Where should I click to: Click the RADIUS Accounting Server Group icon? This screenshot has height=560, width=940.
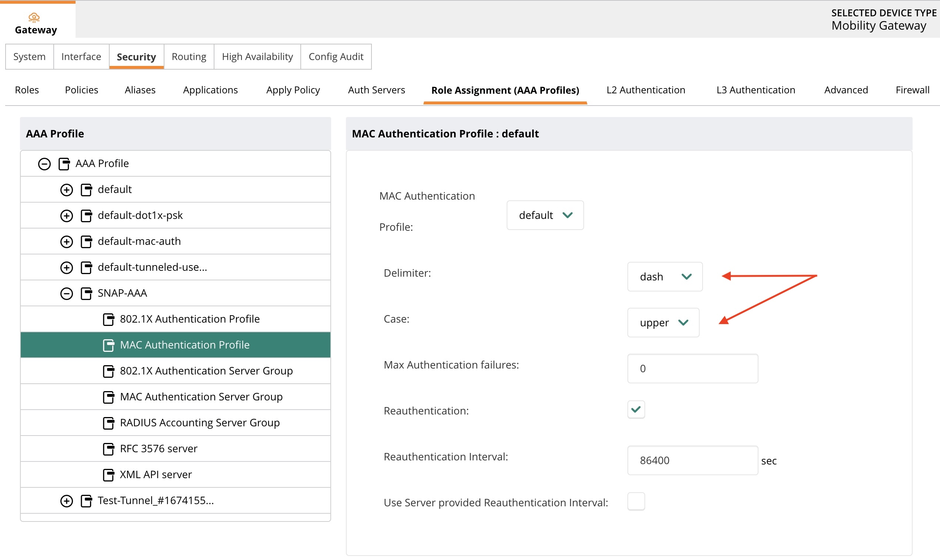(x=108, y=423)
